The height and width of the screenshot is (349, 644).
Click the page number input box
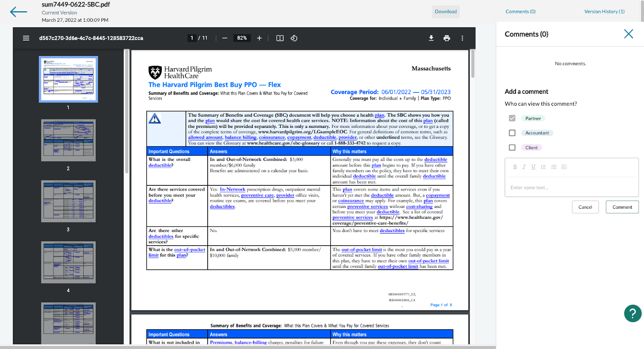[192, 38]
